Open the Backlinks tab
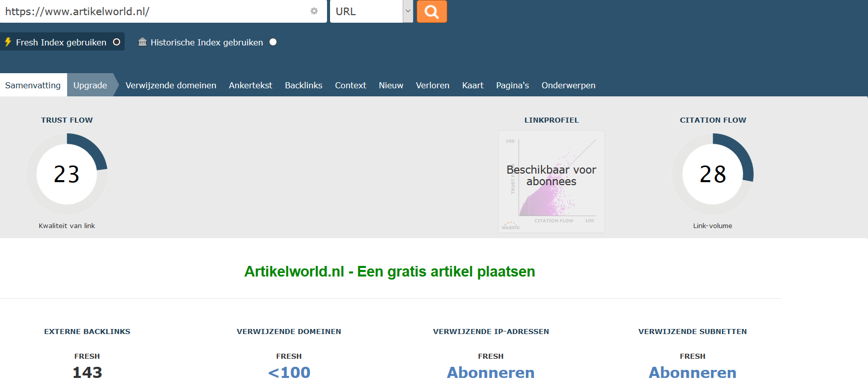This screenshot has width=868, height=385. click(x=303, y=85)
